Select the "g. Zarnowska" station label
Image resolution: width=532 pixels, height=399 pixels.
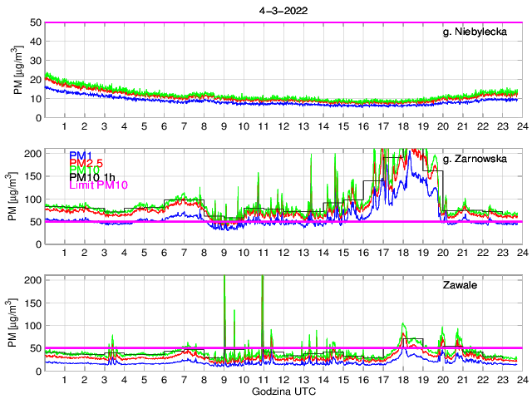point(475,159)
